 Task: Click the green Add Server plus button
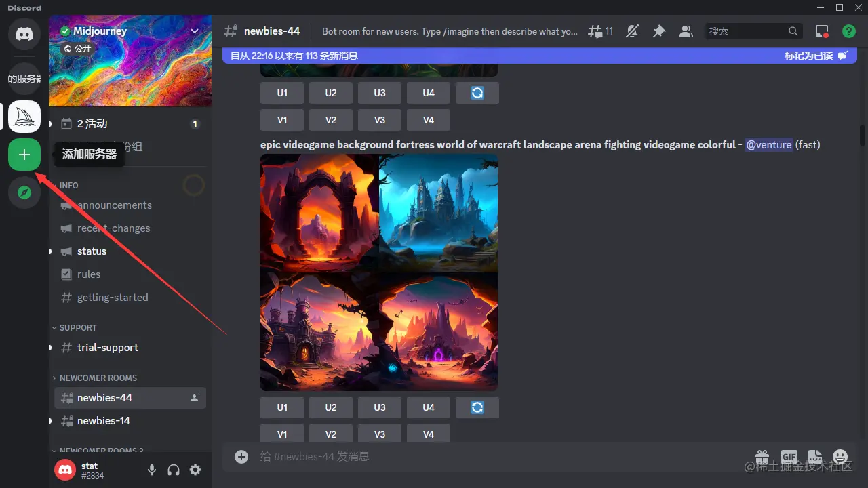coord(24,155)
